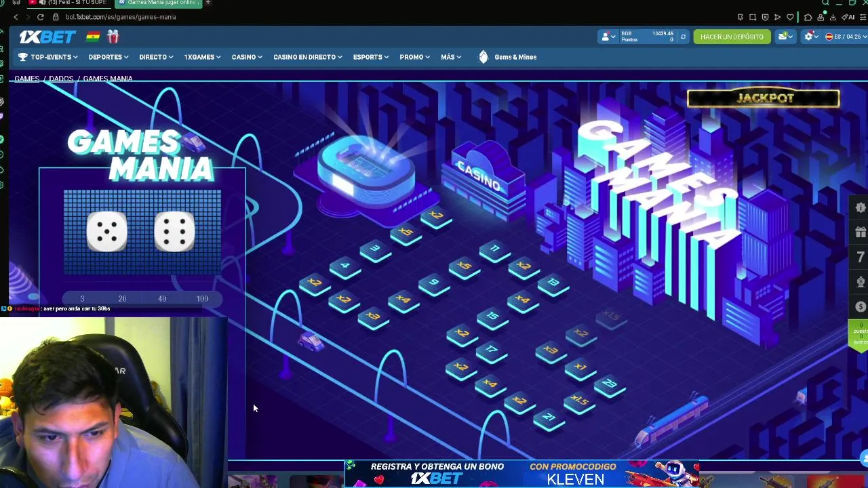868x488 pixels.
Task: Open the ESPORTS menu
Action: point(371,57)
